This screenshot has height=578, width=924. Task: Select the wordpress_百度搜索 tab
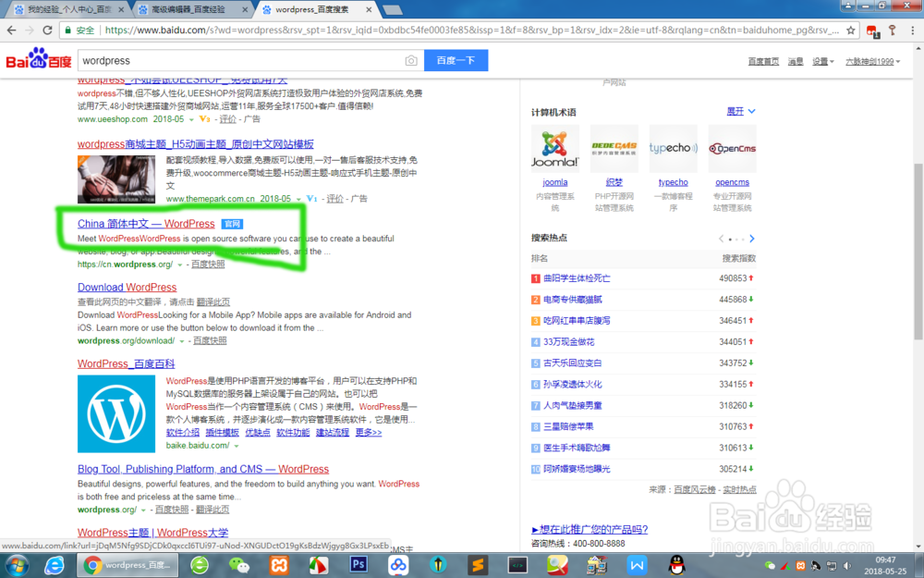point(311,9)
